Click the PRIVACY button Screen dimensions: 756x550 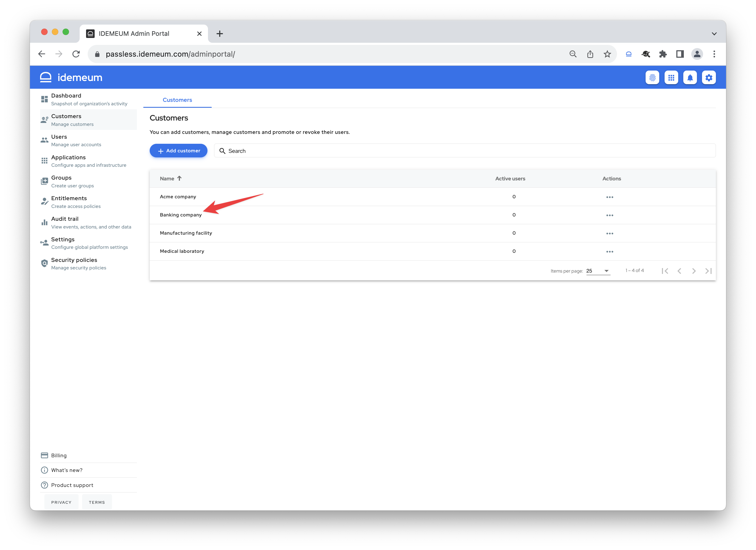(x=61, y=502)
